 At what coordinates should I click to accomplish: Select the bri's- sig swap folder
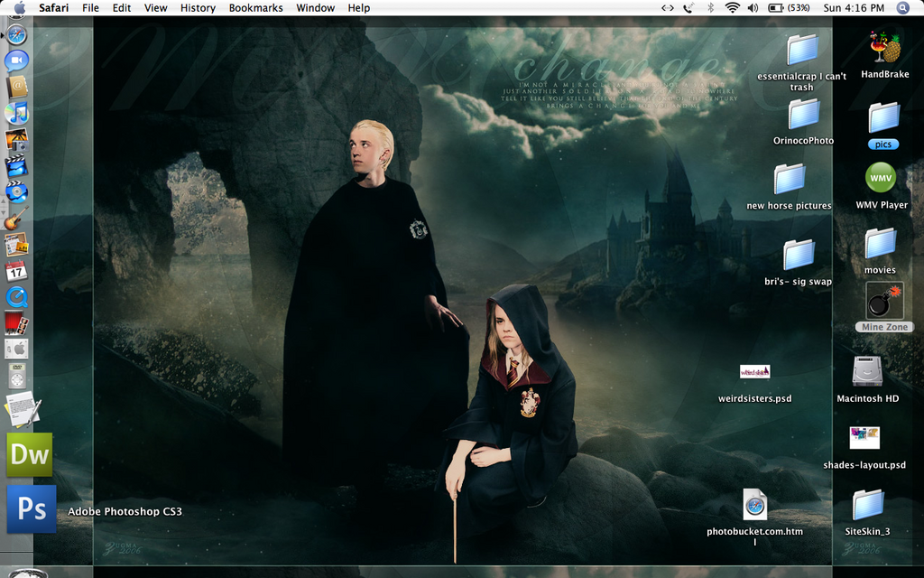[799, 254]
